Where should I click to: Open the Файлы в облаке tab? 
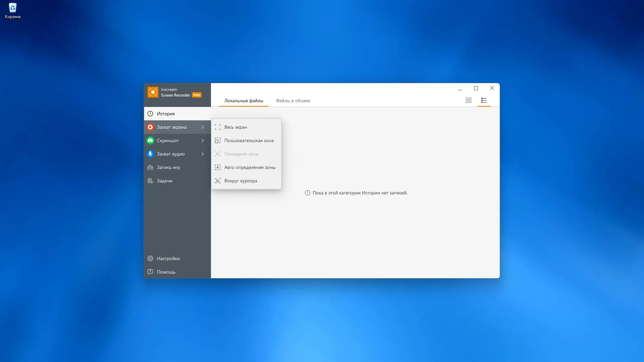(293, 101)
